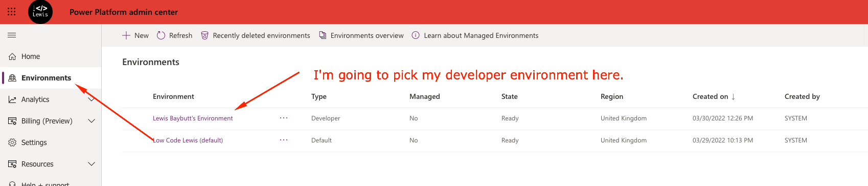Open Recently deleted environments trash icon
This screenshot has height=186, width=868.
[204, 35]
